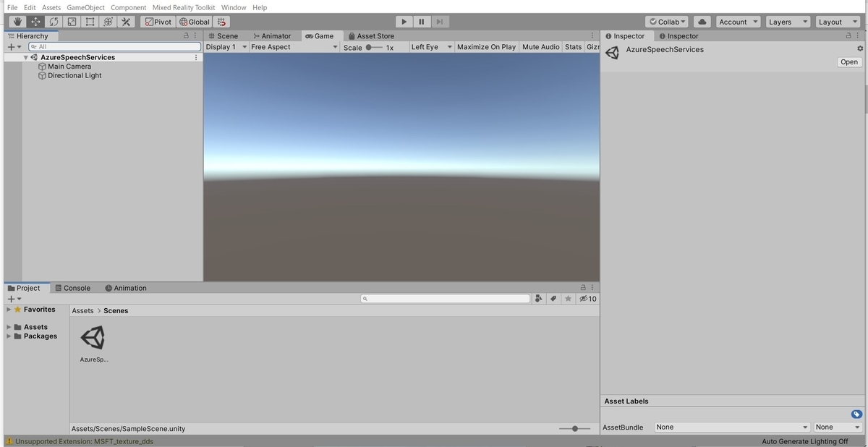Open the Layers dropdown

pyautogui.click(x=788, y=22)
